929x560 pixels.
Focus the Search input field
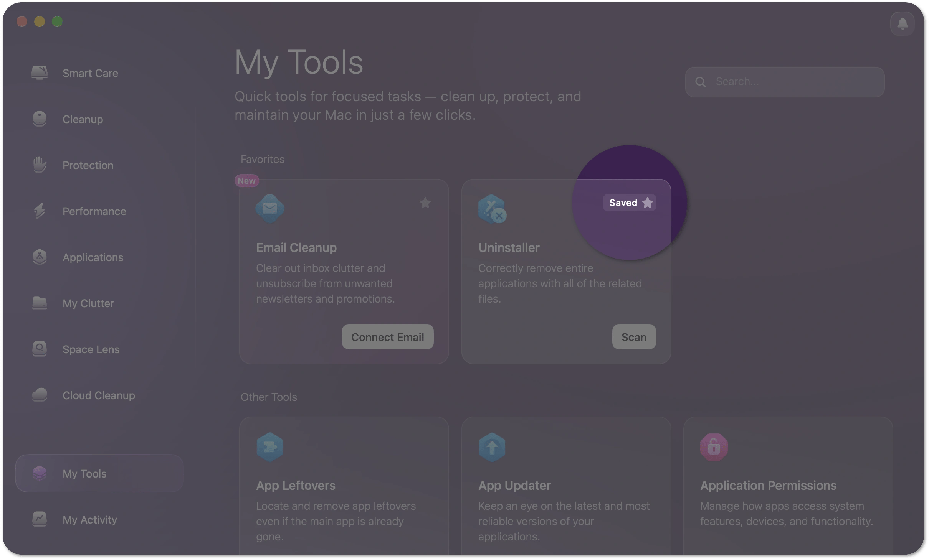coord(785,82)
